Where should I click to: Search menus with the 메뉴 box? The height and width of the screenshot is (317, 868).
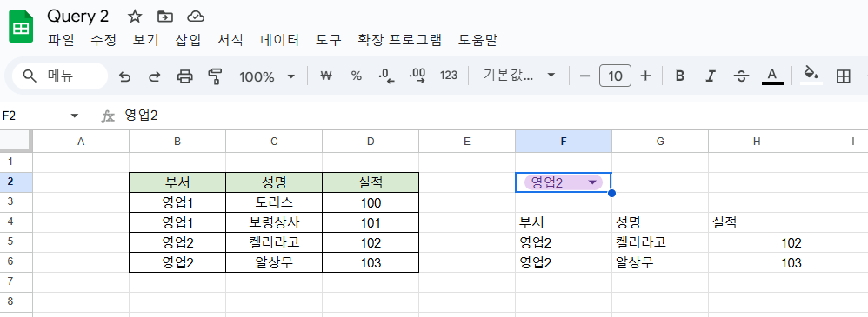pos(60,76)
